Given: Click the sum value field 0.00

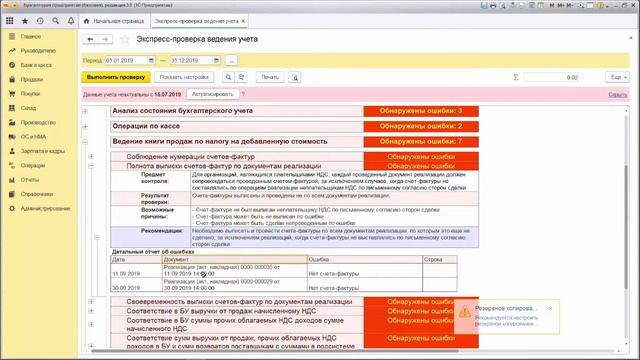Looking at the screenshot, I should point(551,77).
